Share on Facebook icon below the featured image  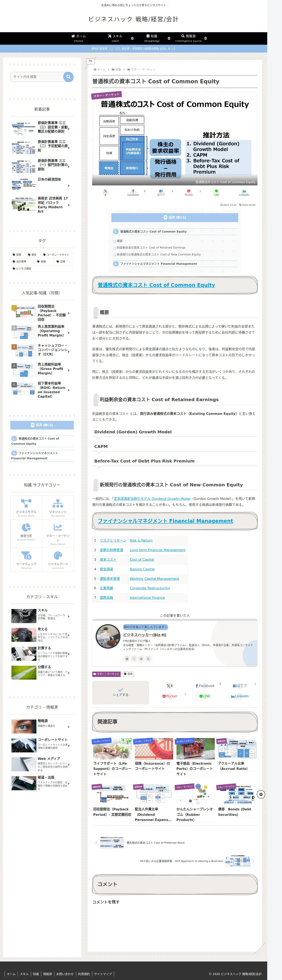[x=133, y=192]
